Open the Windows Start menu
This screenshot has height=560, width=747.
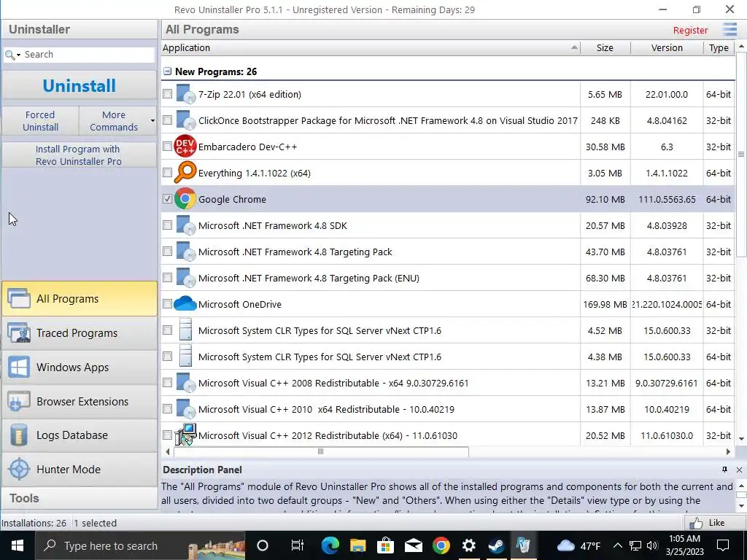click(x=18, y=545)
